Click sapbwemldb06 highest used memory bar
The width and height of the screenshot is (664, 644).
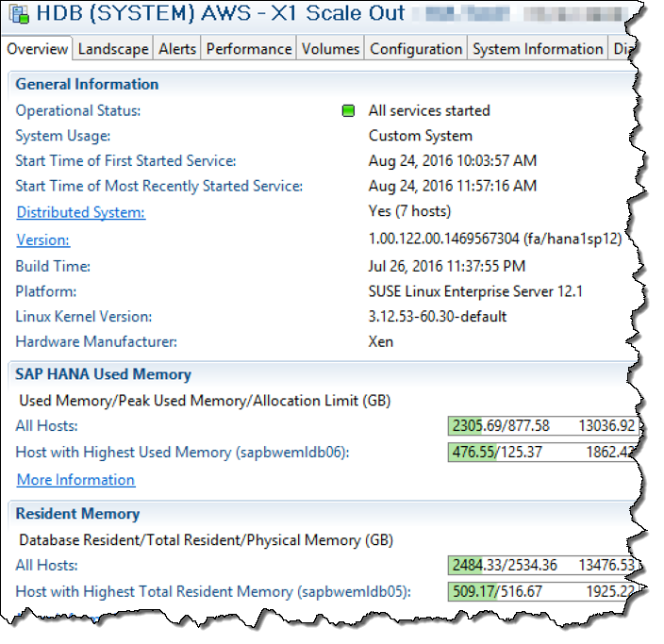click(x=542, y=453)
